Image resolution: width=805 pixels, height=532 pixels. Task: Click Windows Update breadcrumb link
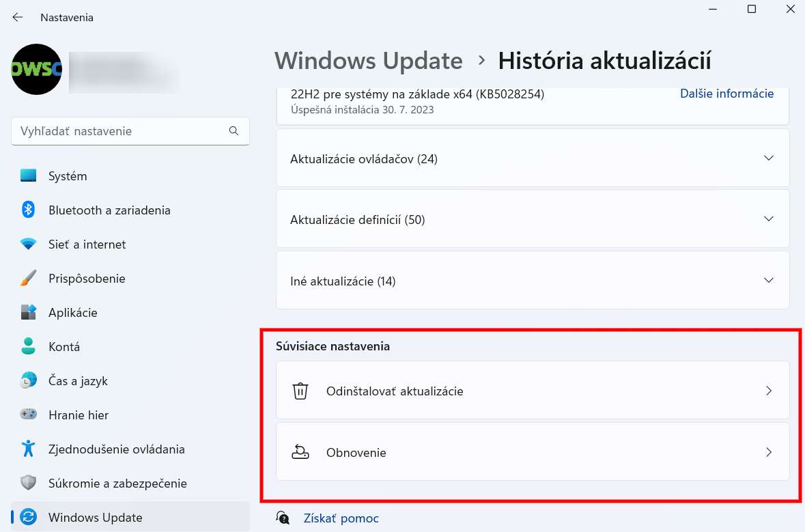pyautogui.click(x=369, y=61)
